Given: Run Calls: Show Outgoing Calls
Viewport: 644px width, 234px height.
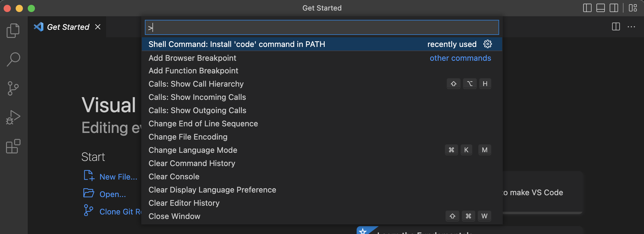Looking at the screenshot, I should tap(322, 110).
